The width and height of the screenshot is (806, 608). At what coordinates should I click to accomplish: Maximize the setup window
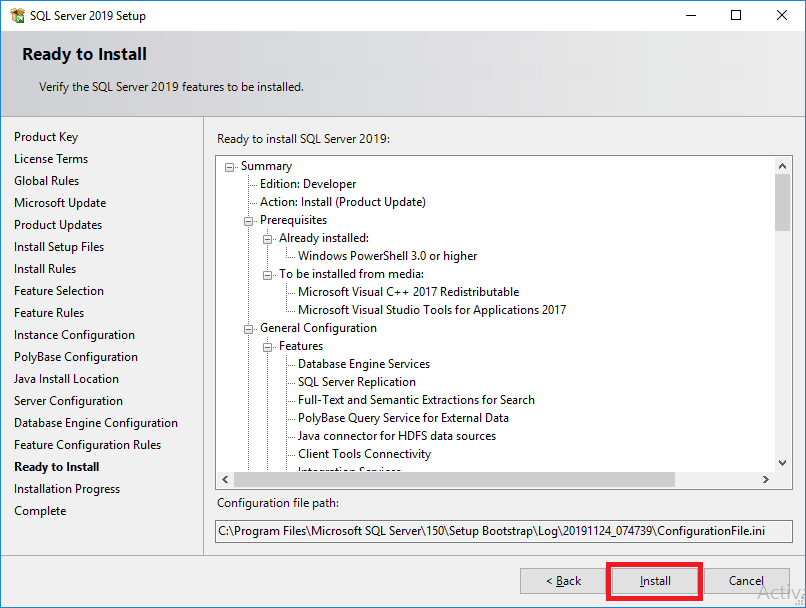pyautogui.click(x=736, y=15)
